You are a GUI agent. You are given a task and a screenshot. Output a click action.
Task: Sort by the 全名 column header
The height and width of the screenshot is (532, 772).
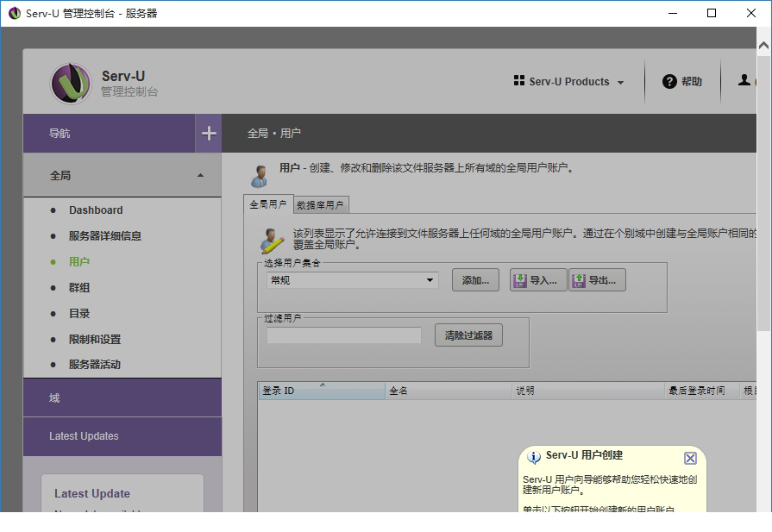tap(448, 391)
